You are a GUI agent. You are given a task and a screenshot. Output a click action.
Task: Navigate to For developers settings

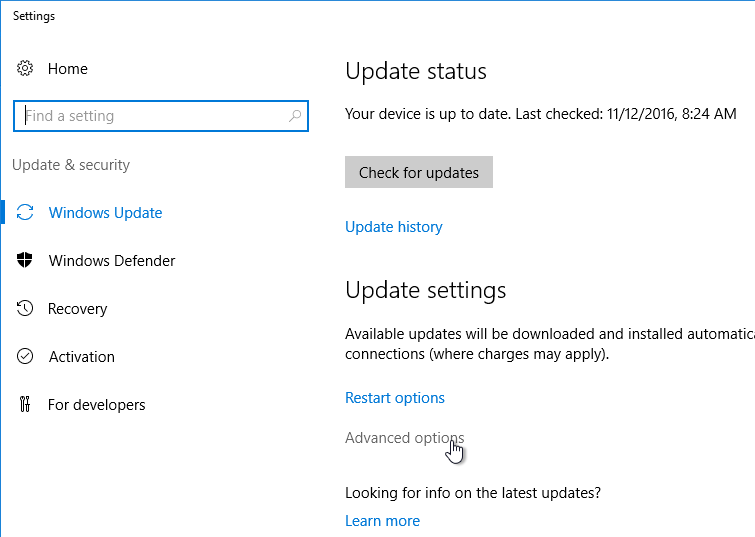[x=96, y=405]
